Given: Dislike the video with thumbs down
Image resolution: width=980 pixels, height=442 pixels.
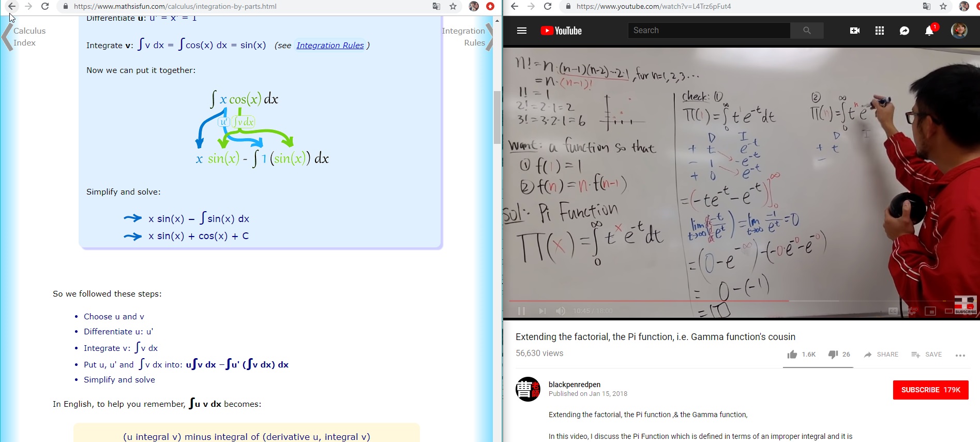Looking at the screenshot, I should pos(833,355).
